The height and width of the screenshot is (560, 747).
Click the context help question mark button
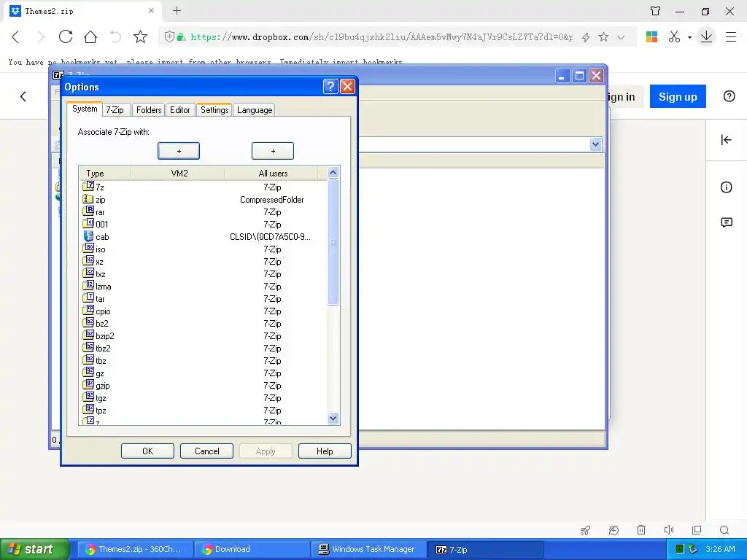click(330, 87)
